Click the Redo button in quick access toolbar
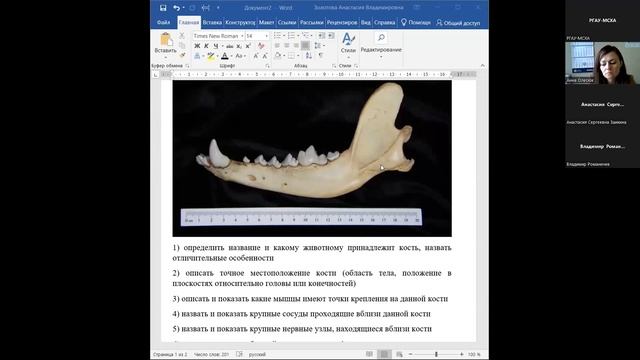640x360 pixels. (192, 8)
